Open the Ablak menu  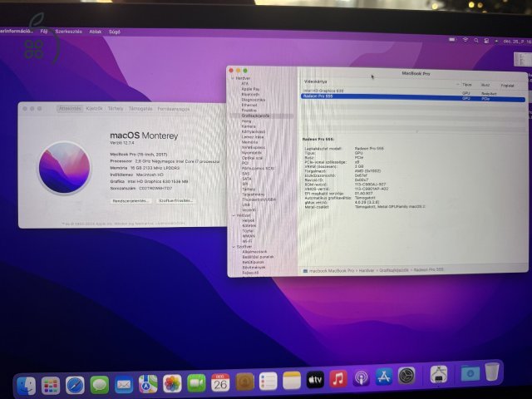tap(96, 32)
